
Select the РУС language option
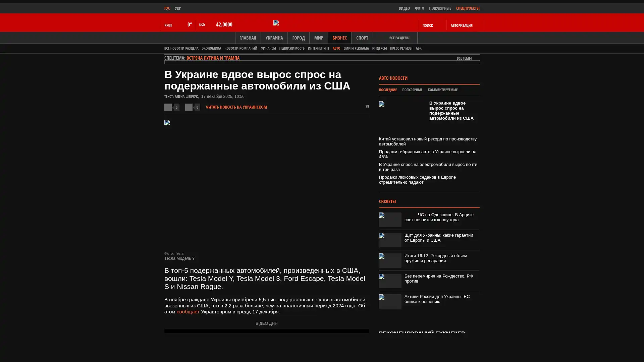tap(167, 8)
